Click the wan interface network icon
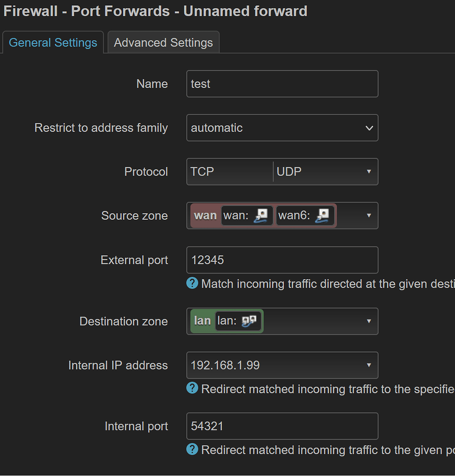 pos(261,216)
